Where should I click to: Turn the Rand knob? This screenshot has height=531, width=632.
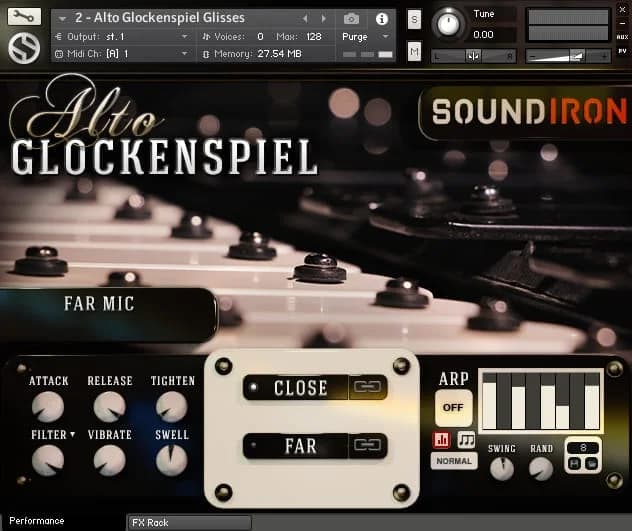(541, 469)
